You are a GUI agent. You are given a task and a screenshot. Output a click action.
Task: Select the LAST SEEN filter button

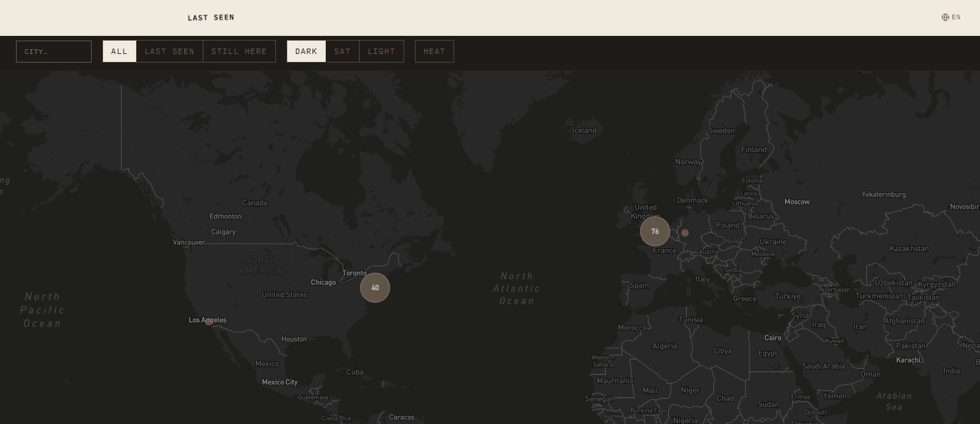pyautogui.click(x=170, y=51)
